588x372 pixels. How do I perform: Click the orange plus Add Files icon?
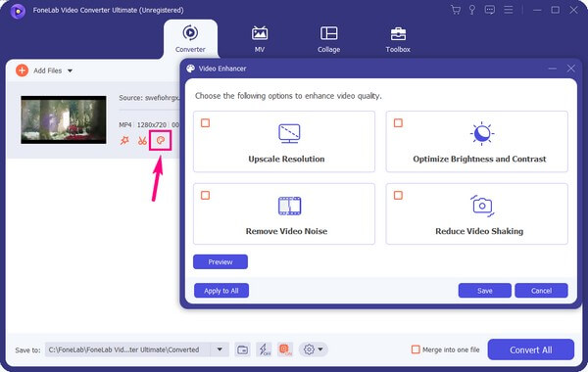click(x=23, y=70)
